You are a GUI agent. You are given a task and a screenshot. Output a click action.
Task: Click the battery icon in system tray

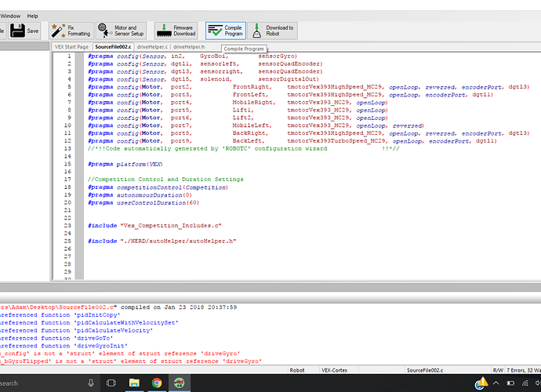[510, 383]
